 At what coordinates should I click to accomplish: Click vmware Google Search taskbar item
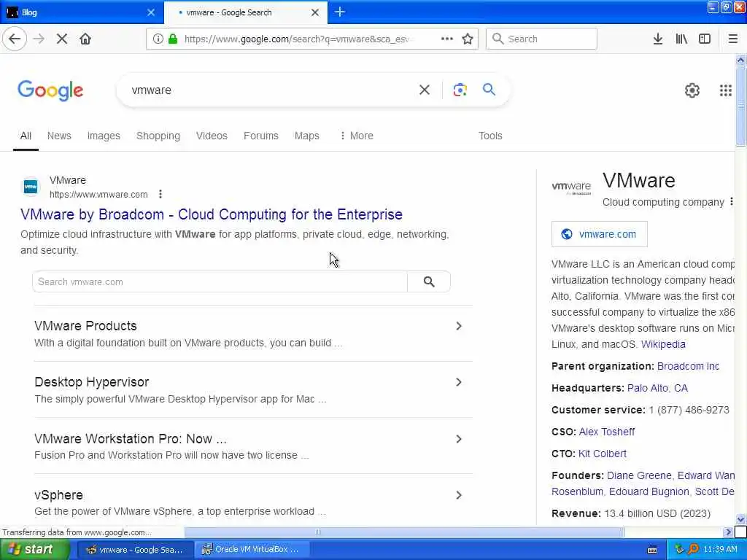tap(136, 550)
